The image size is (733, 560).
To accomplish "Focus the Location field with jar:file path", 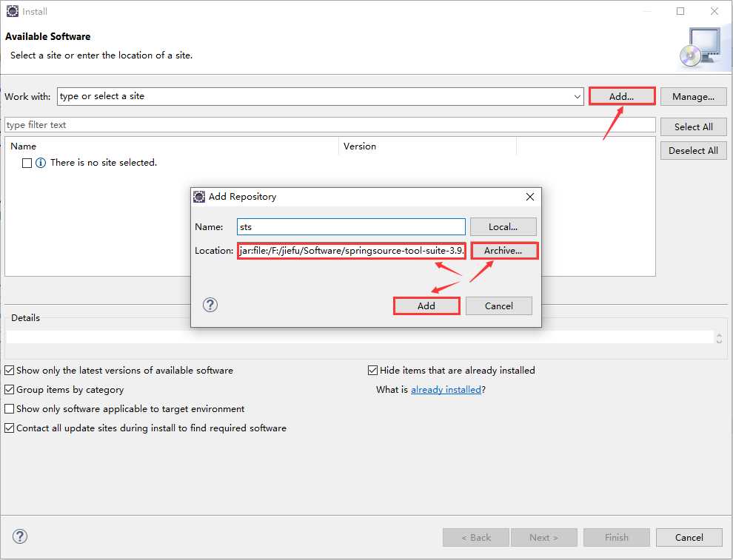I will point(351,251).
